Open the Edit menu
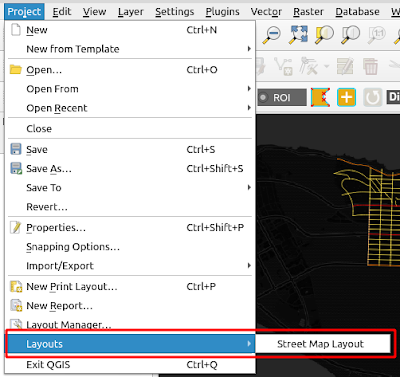The image size is (400, 377). [62, 12]
